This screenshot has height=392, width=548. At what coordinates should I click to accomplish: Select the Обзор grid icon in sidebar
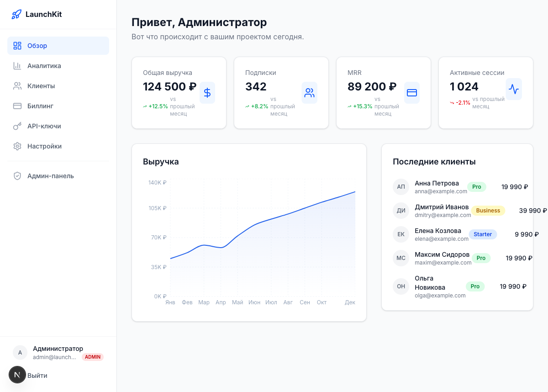pyautogui.click(x=18, y=46)
